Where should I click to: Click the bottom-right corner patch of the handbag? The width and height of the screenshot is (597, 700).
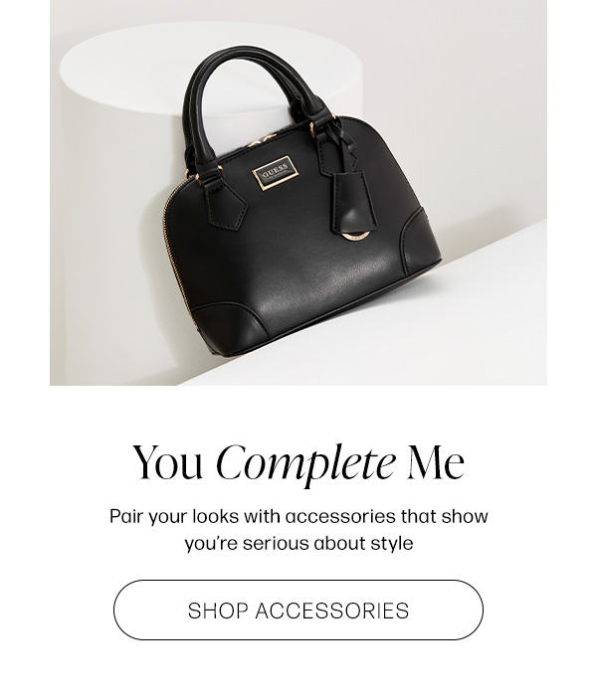point(420,244)
